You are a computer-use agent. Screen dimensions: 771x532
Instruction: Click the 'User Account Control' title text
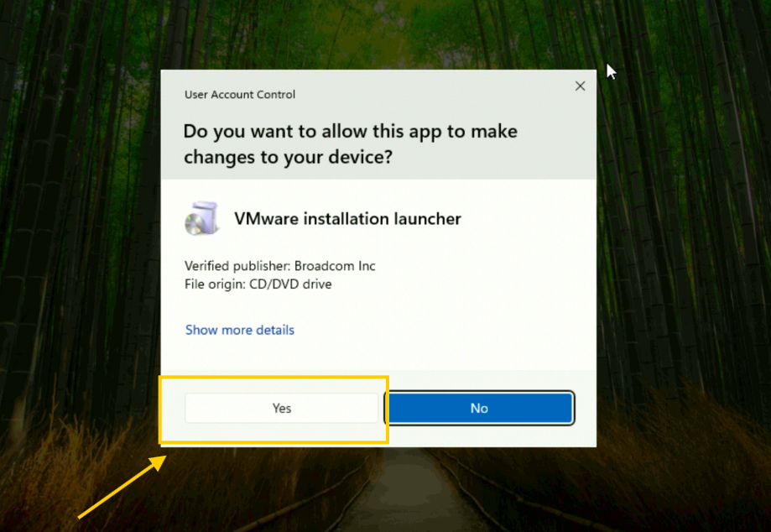240,95
